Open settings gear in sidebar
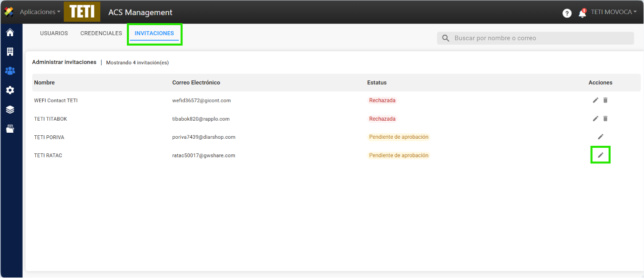The height and width of the screenshot is (278, 644). tap(10, 90)
